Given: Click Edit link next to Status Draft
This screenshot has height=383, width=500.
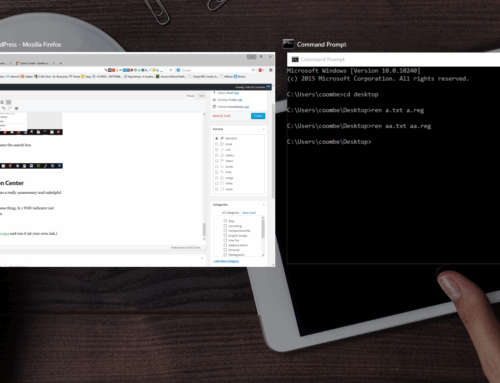Looking at the screenshot, I should click(236, 93).
